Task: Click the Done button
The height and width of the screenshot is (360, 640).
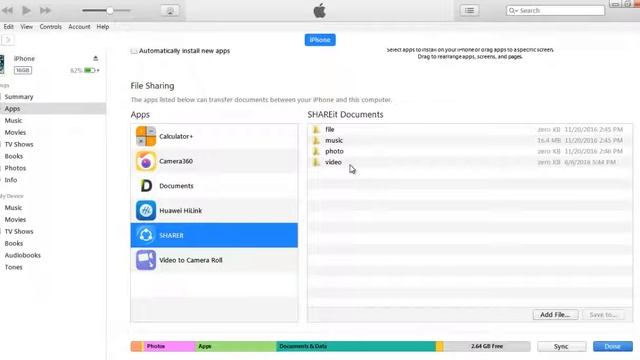Action: point(613,347)
